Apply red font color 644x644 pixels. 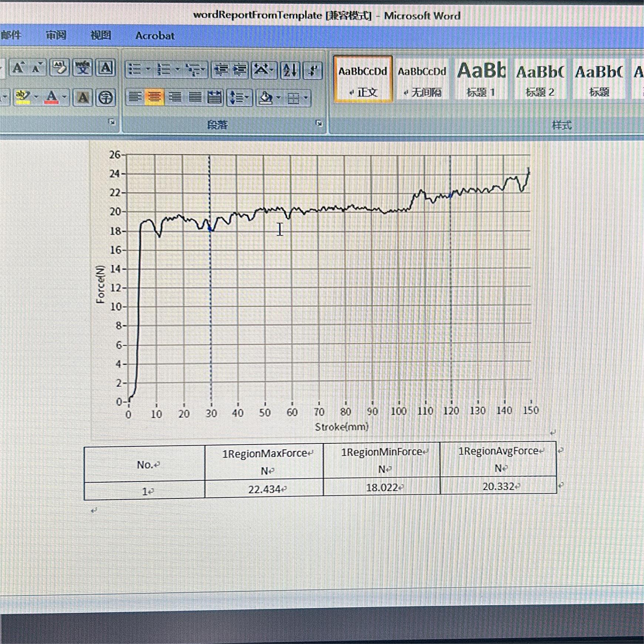tap(51, 98)
